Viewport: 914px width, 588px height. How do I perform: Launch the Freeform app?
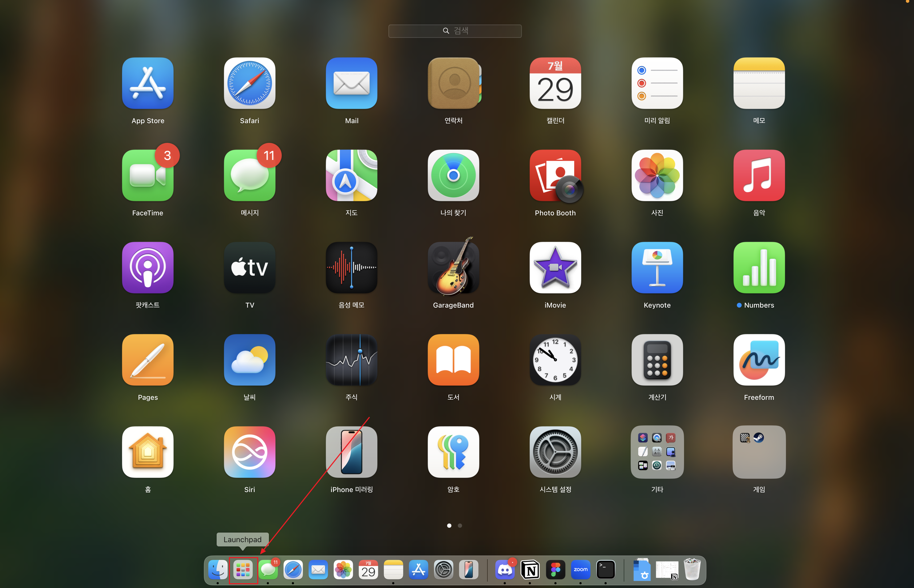click(x=758, y=360)
